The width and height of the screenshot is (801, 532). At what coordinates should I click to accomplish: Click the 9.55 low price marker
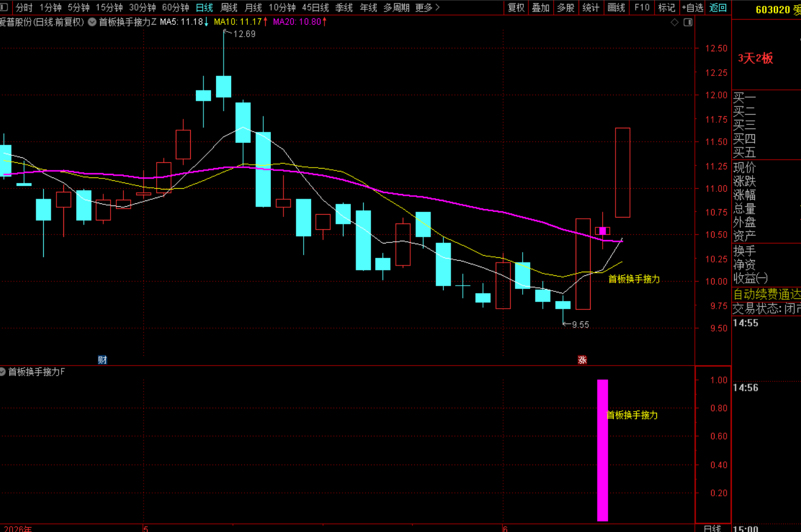[x=580, y=325]
